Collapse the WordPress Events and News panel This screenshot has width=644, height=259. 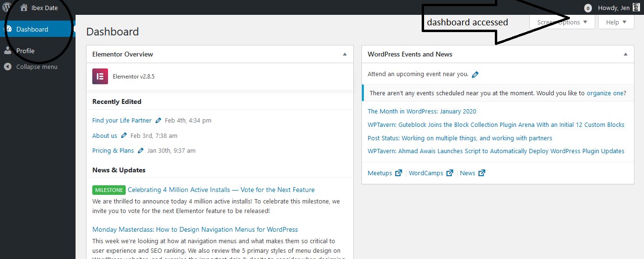pos(625,54)
